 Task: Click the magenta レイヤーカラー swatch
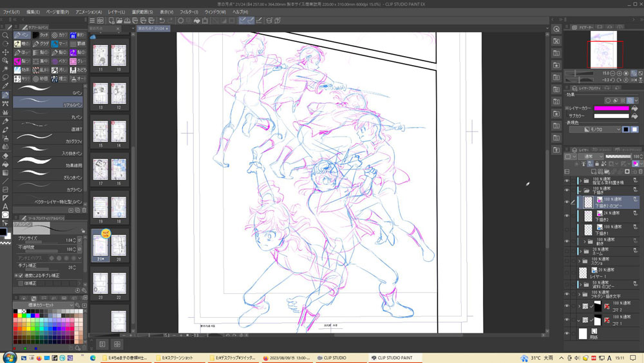click(611, 108)
